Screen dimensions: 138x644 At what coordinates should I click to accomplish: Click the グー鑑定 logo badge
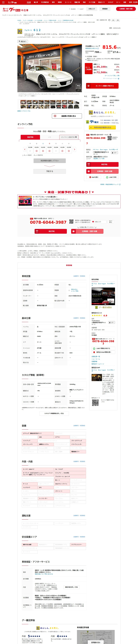[x=92, y=122]
